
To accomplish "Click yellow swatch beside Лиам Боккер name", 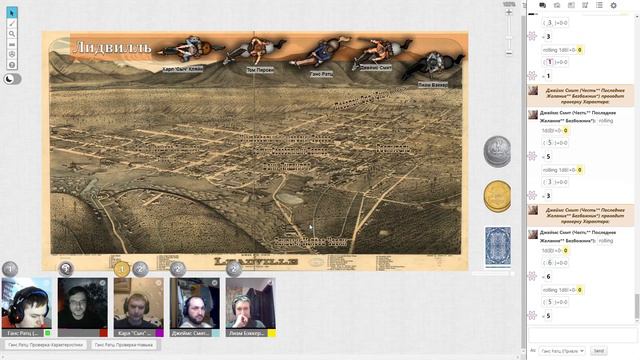I will (x=271, y=333).
